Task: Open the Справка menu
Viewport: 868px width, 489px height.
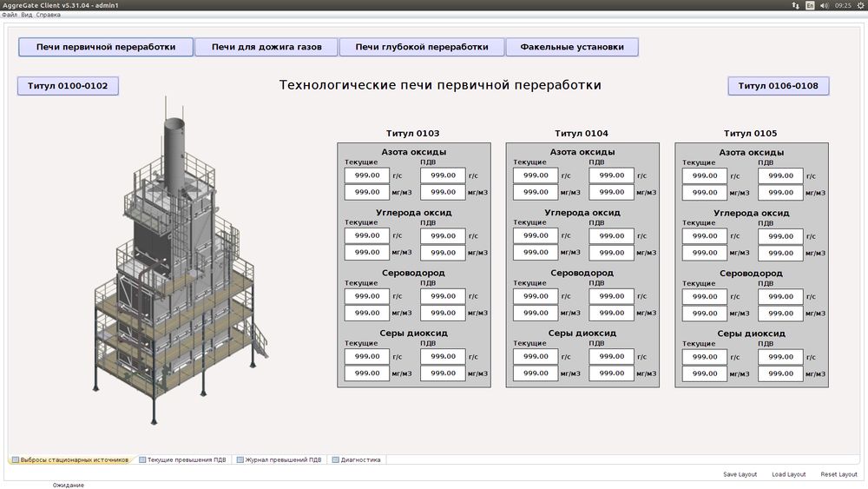Action: click(48, 15)
